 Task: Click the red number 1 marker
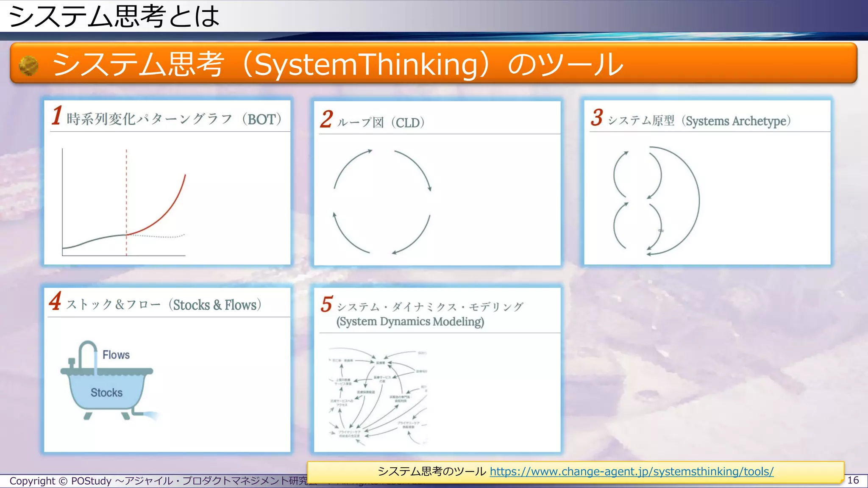[x=57, y=115]
